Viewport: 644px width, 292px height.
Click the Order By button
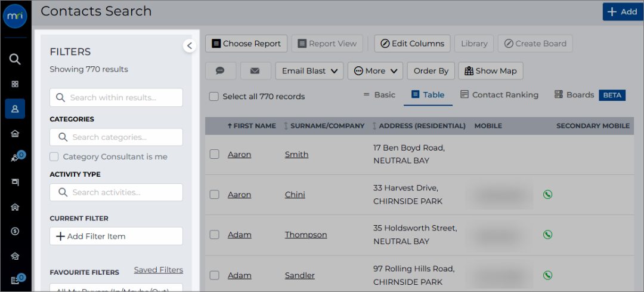click(431, 70)
